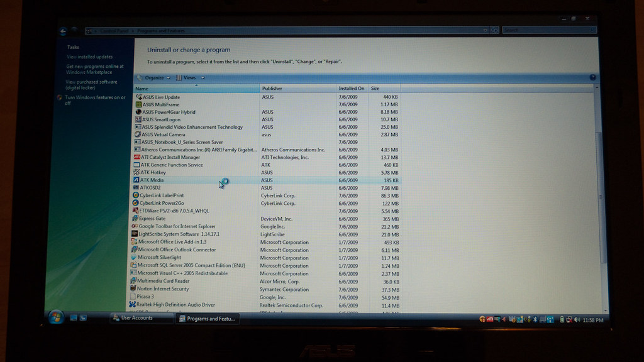Select the ATKOSD2 program entry

click(267, 188)
